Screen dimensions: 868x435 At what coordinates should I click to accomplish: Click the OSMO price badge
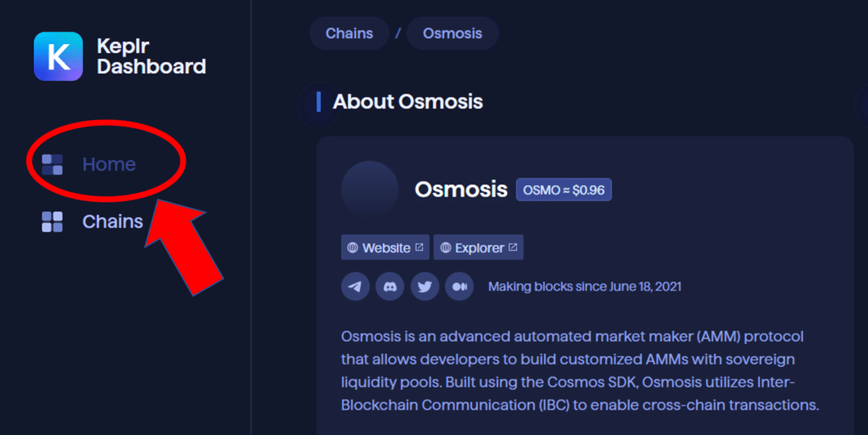click(x=563, y=190)
